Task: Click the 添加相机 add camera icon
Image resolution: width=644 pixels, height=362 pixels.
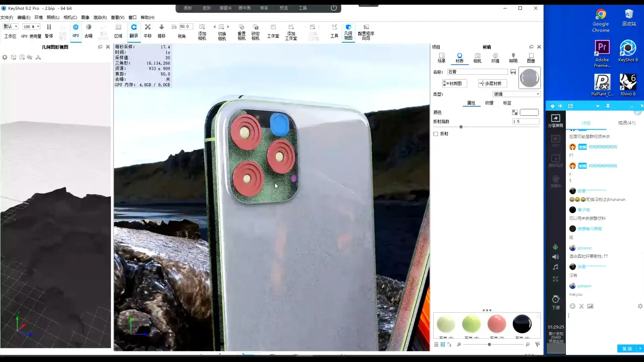Action: (x=202, y=27)
